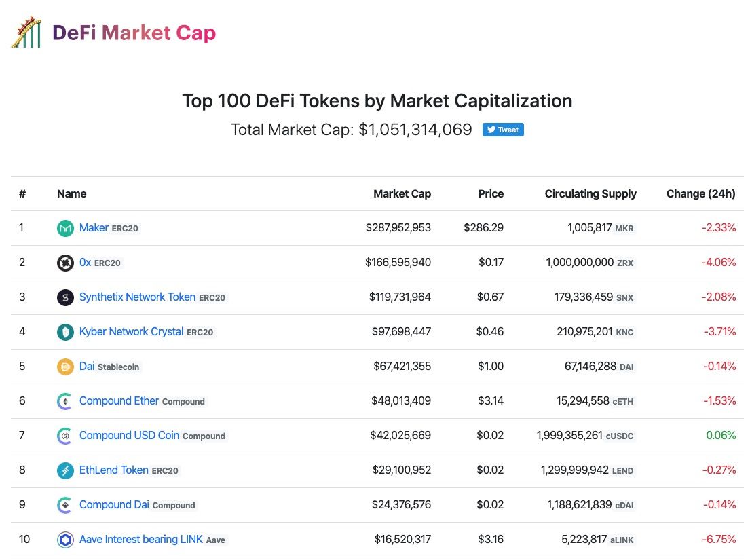Click the Market Cap column header
The width and height of the screenshot is (750, 560).
(x=402, y=193)
